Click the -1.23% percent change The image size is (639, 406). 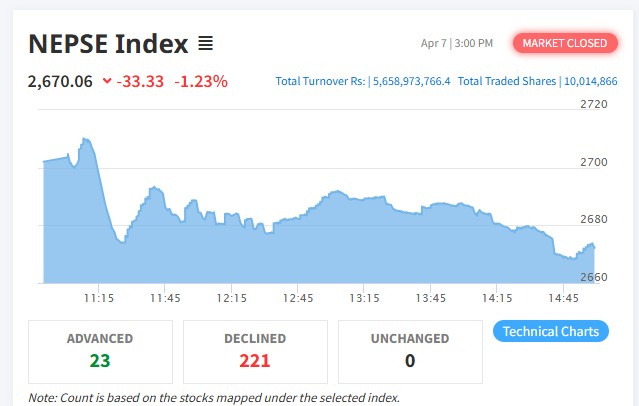201,82
